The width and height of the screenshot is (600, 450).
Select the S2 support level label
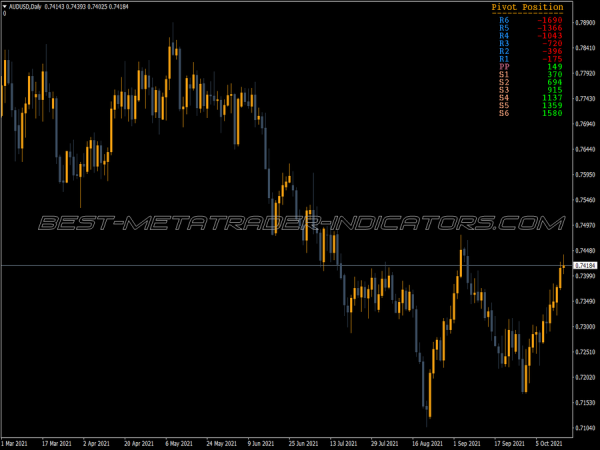tap(504, 82)
